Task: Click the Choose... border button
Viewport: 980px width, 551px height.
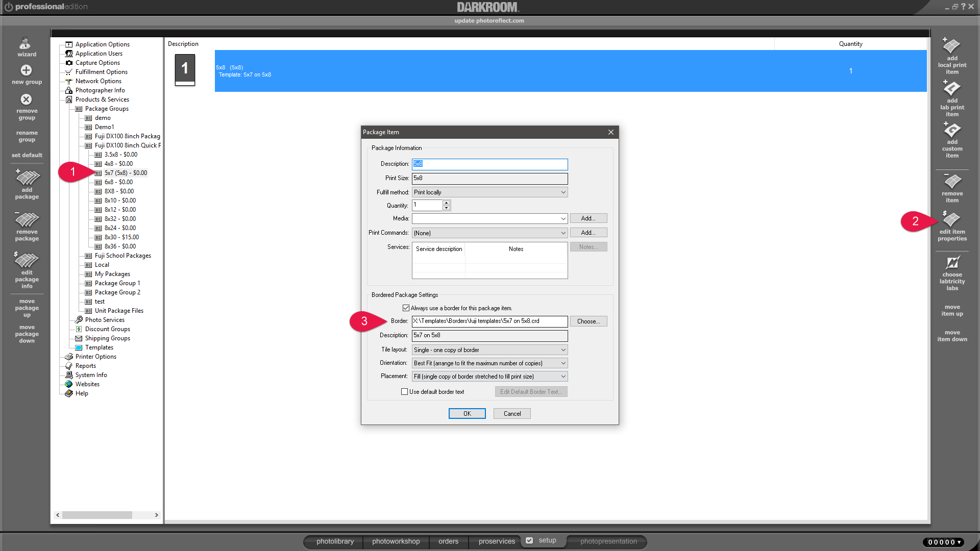Action: click(x=588, y=321)
